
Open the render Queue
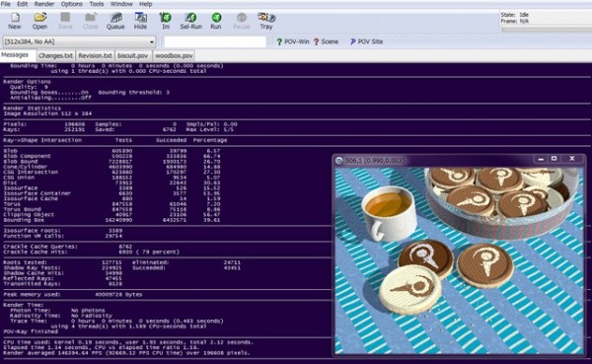(x=115, y=21)
